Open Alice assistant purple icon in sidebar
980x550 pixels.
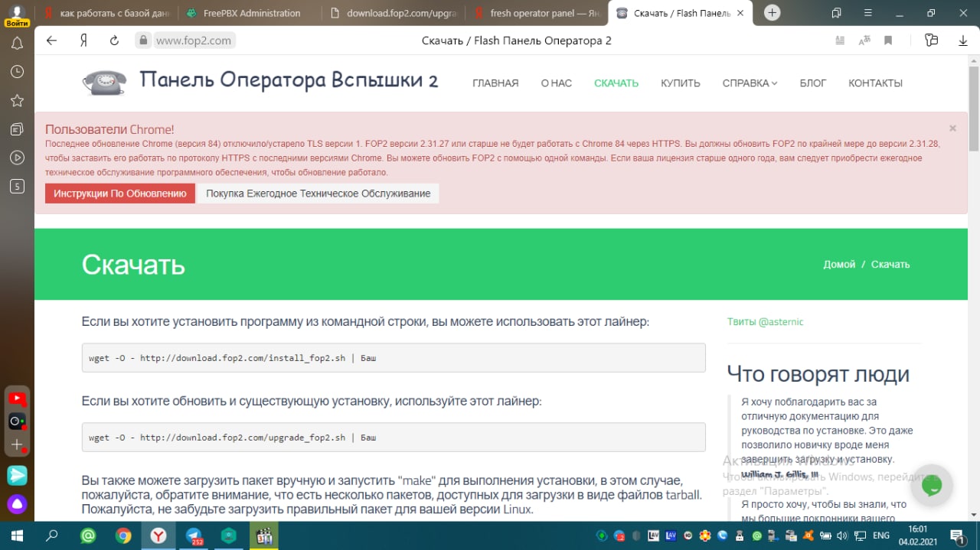(x=17, y=503)
